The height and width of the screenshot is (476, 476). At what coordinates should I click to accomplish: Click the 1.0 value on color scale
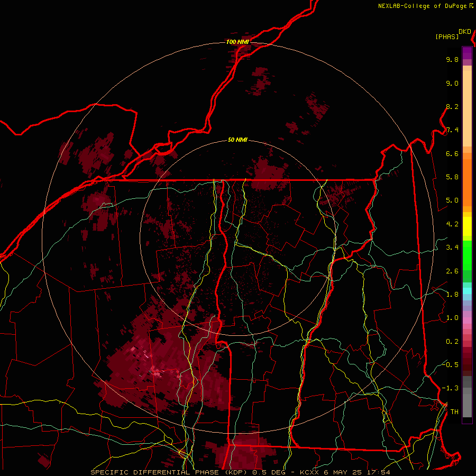[x=452, y=318]
